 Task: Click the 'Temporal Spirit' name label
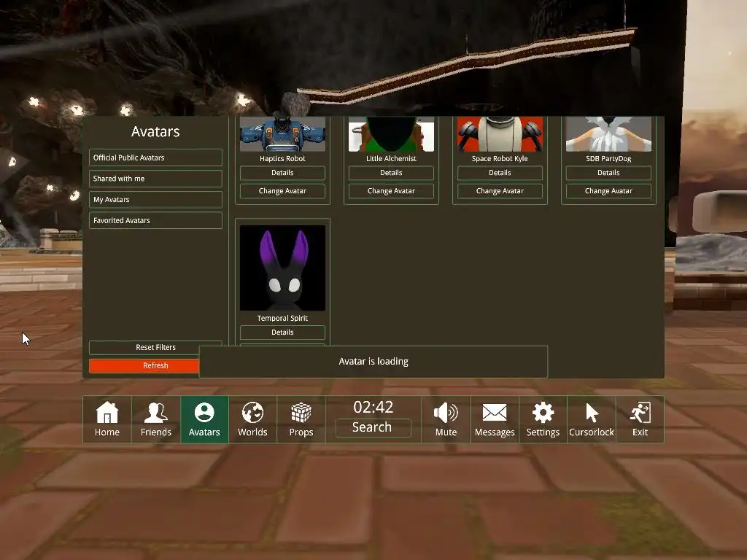[x=282, y=318]
